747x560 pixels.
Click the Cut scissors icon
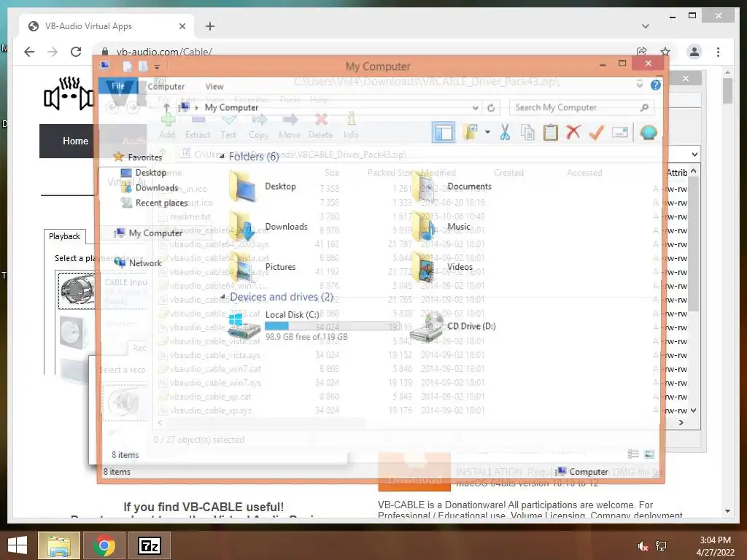coord(505,133)
